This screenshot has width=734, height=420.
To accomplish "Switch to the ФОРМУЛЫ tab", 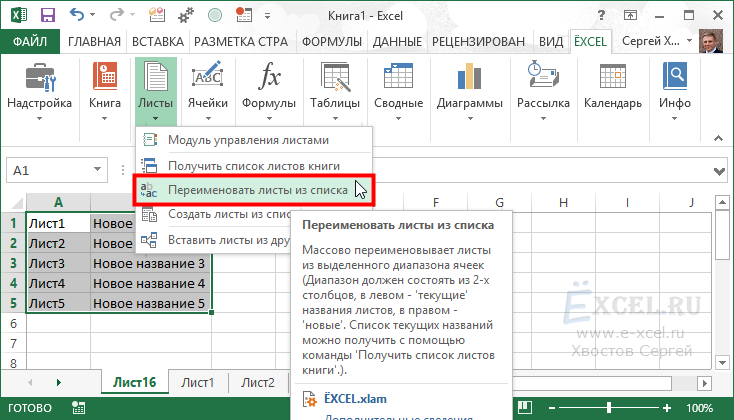I will point(332,42).
